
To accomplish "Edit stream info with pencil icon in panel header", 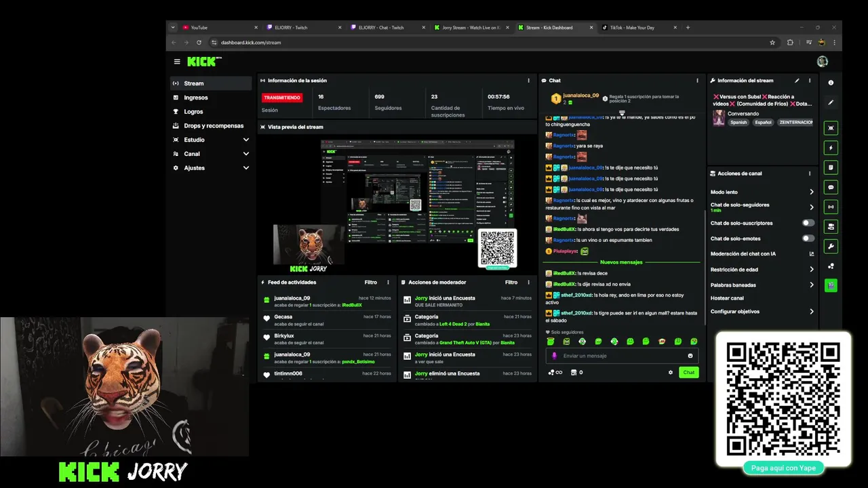I will point(797,81).
